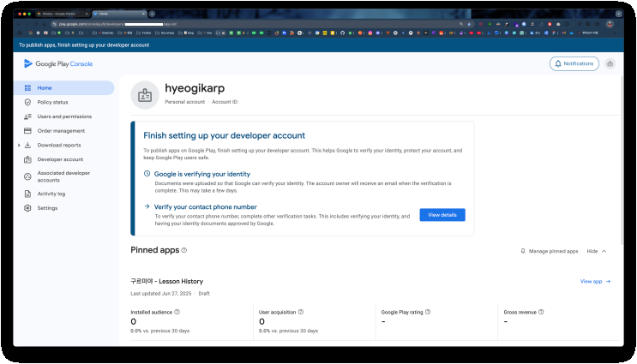Viewport: 637px width, 364px height.
Task: Click the clock icon beside identity verification
Action: click(147, 174)
